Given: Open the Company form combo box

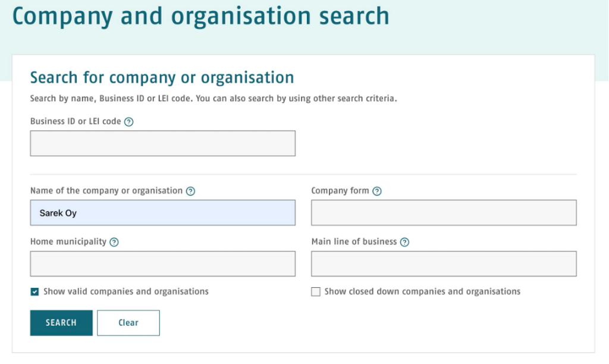Looking at the screenshot, I should click(444, 213).
